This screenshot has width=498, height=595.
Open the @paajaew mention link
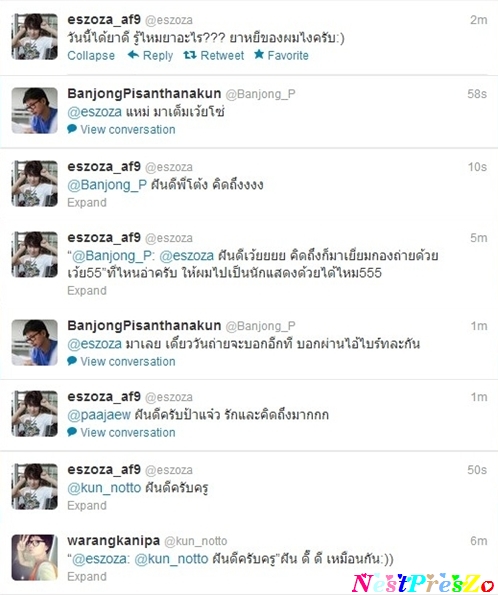point(99,415)
